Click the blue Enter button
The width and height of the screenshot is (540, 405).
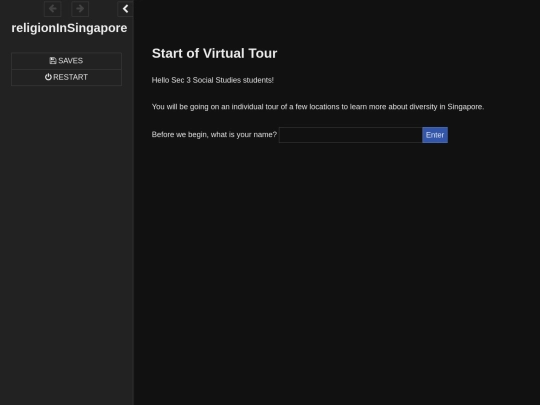coord(435,135)
